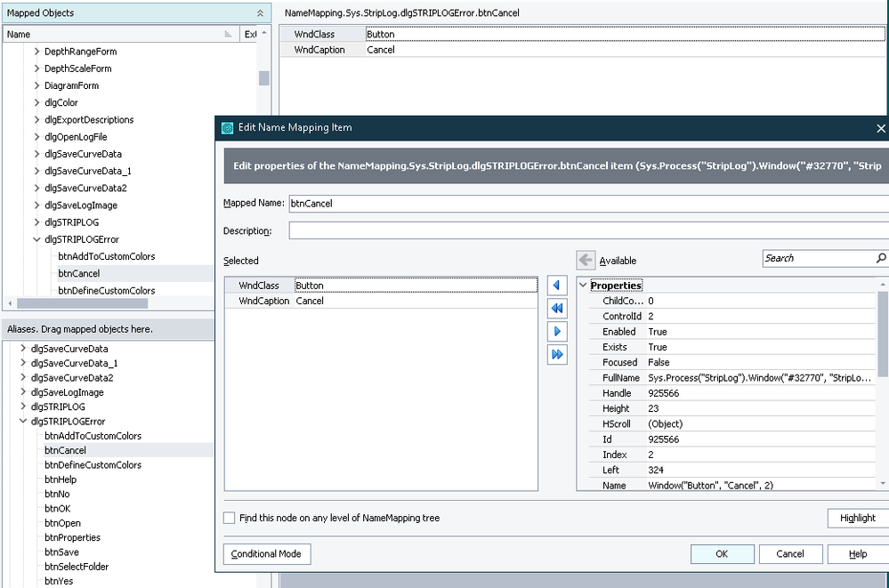Enable Find this node on any level checkbox
Screen dimensions: 889x588
(230, 518)
